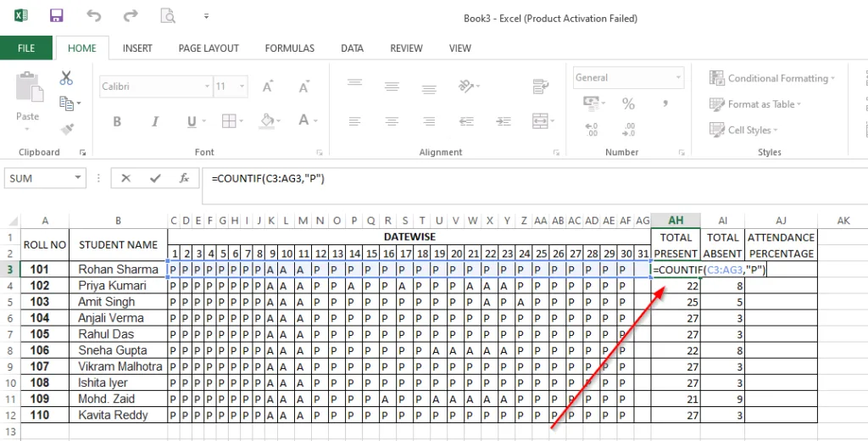Apply Percent Style format

tap(628, 103)
